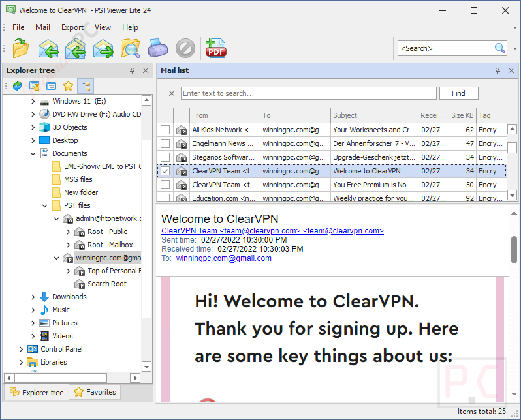Click the folder-with-hand icon in Explorer toolbar
521x420 pixels.
[34, 86]
